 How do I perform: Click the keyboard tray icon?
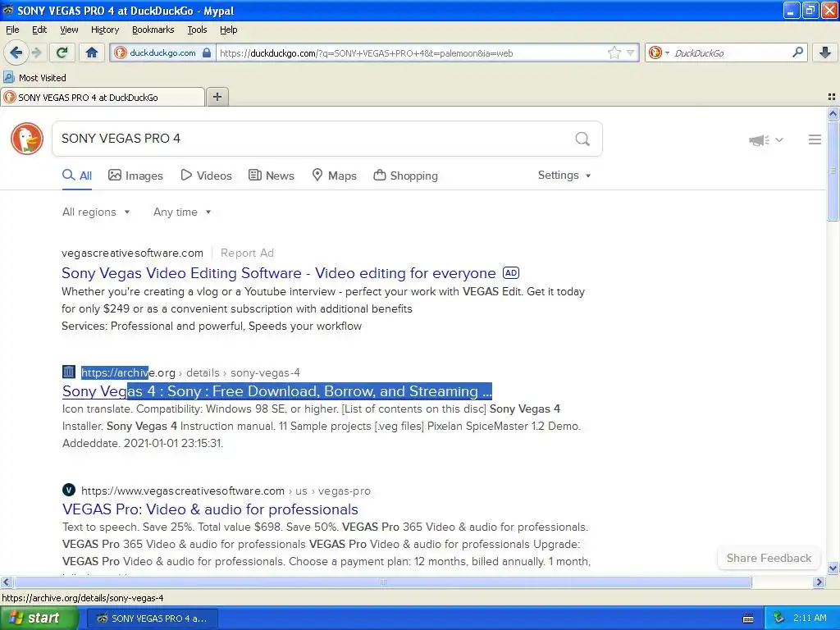[x=748, y=619]
